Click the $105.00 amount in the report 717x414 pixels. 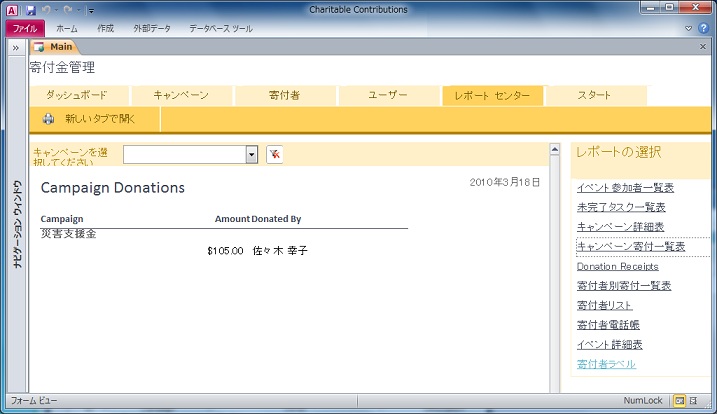coord(225,251)
